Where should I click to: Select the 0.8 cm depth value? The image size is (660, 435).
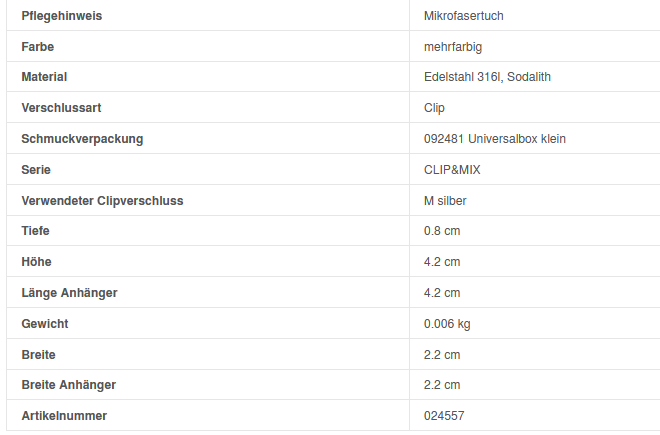(442, 231)
